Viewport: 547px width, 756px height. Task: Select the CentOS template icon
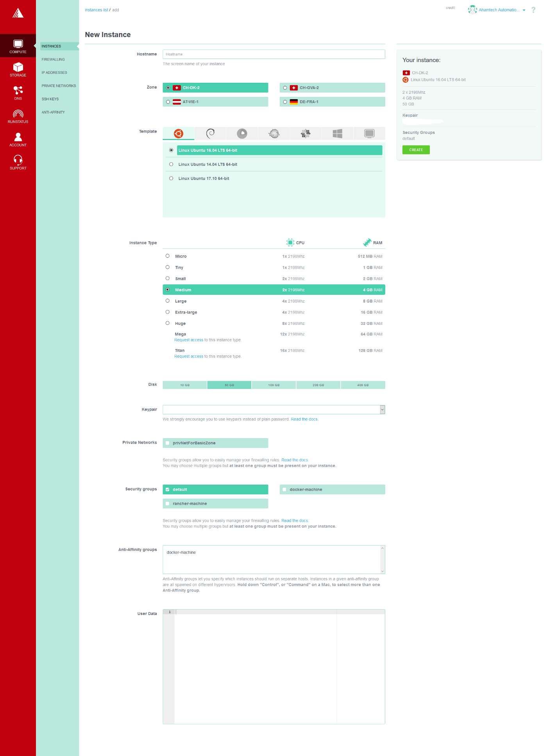tap(306, 134)
